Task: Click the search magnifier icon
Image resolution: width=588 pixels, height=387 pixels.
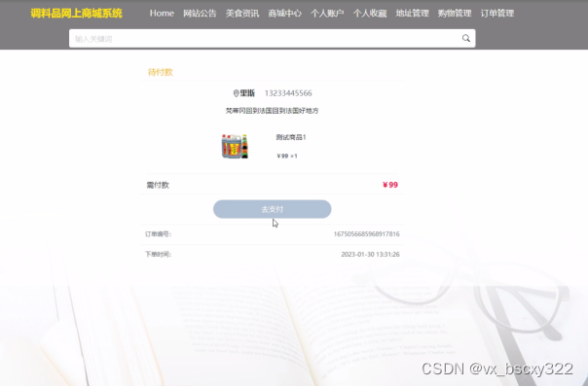Action: (x=465, y=38)
